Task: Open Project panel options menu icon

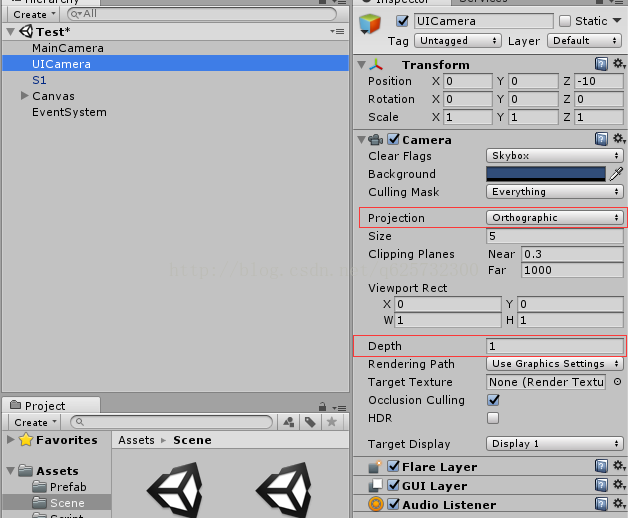Action: [x=339, y=408]
